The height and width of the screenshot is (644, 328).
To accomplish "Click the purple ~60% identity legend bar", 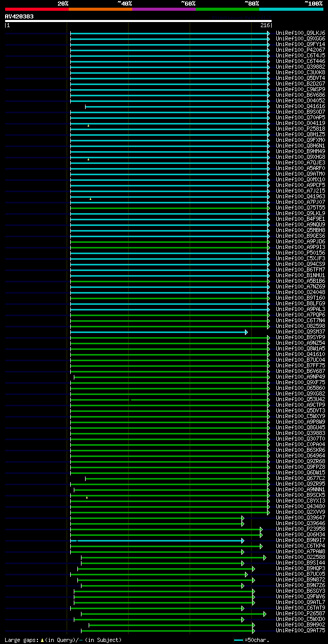I will coord(164,9).
